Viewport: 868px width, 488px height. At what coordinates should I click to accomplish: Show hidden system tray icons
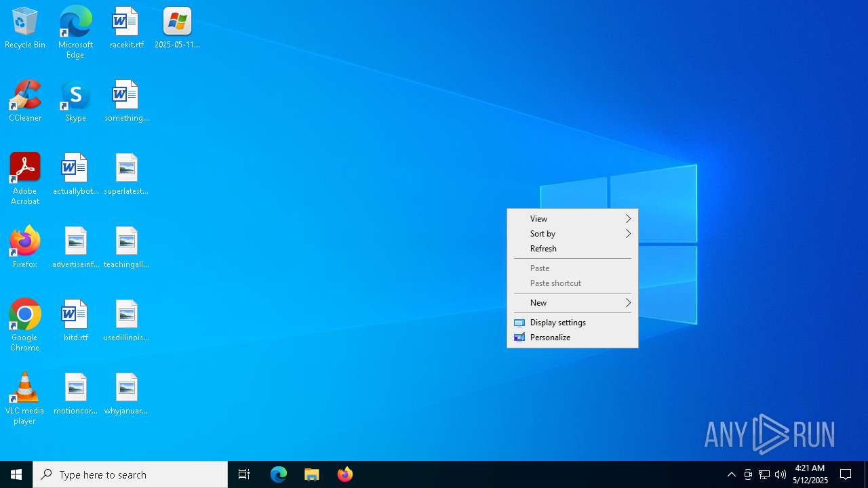tap(732, 474)
